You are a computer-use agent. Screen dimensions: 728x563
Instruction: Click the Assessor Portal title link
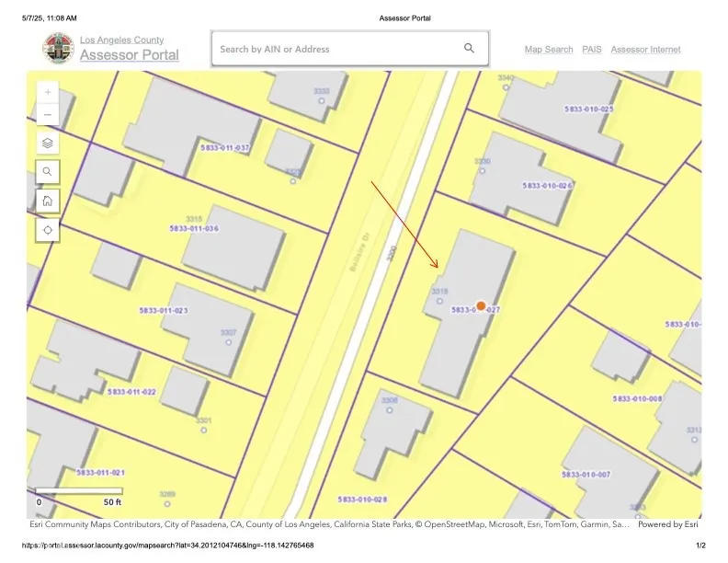click(130, 55)
